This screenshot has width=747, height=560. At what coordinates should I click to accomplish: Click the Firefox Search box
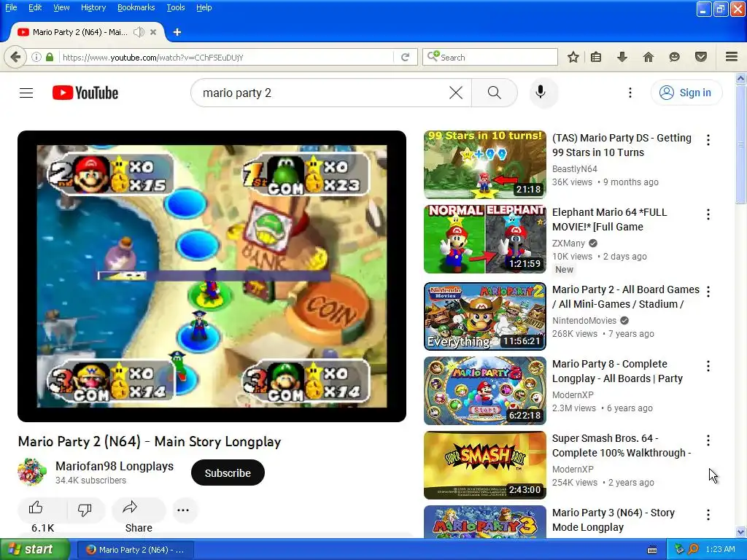click(x=489, y=57)
